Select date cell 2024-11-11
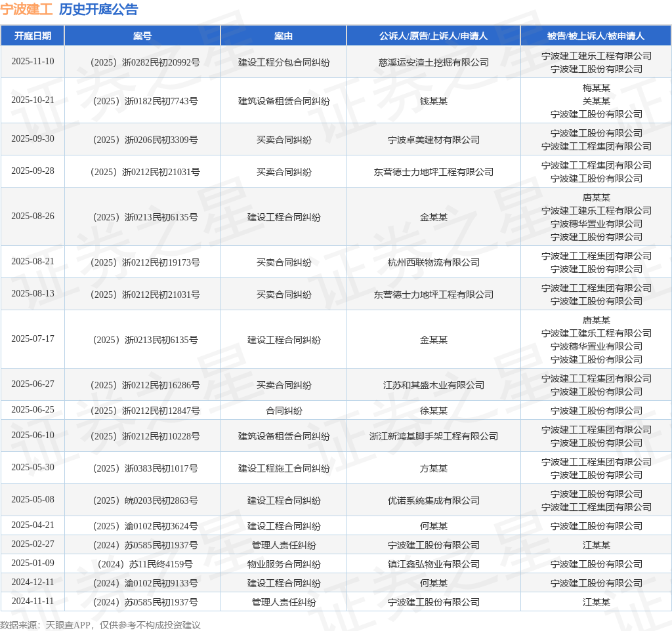672x631 pixels. pyautogui.click(x=33, y=601)
